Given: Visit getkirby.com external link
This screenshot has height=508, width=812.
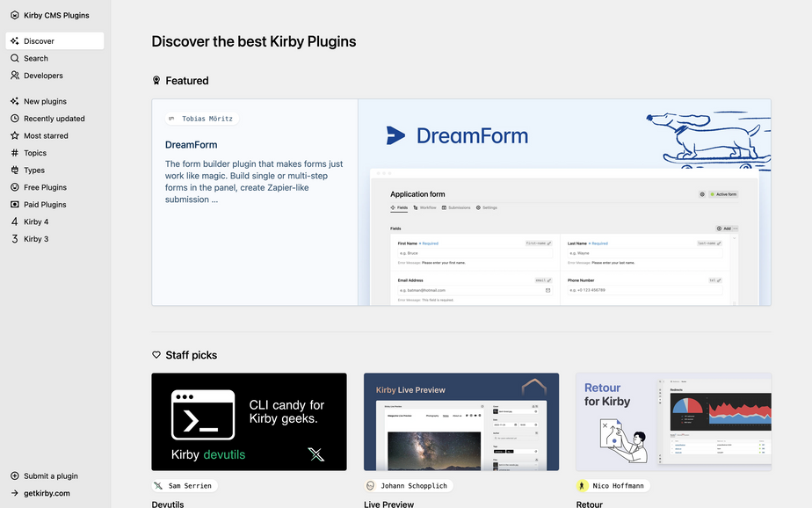Looking at the screenshot, I should (x=47, y=493).
